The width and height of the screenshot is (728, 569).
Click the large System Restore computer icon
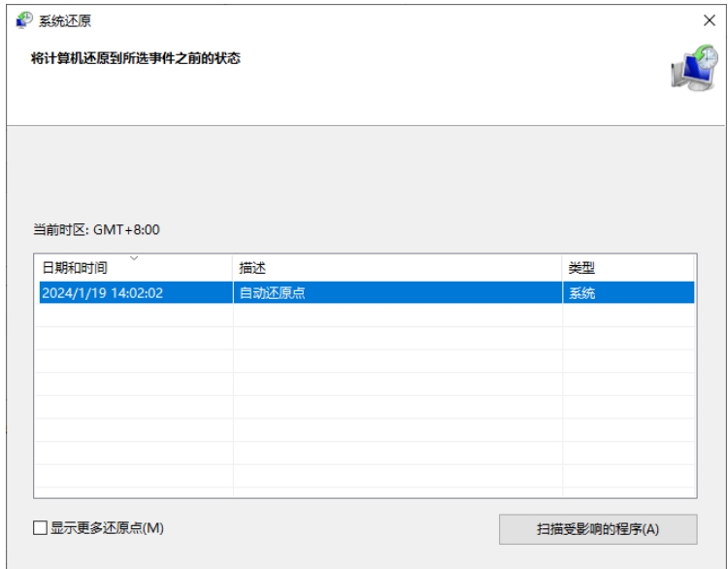(x=695, y=67)
